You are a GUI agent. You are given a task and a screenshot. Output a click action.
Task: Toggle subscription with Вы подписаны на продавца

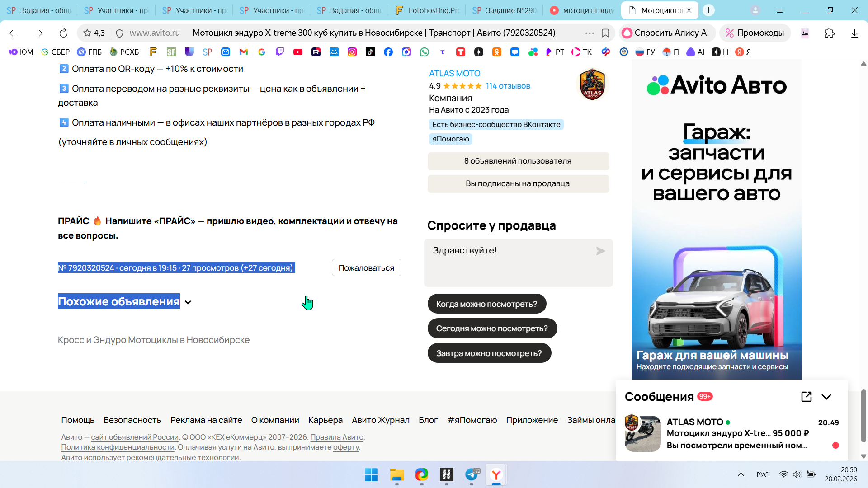pos(518,184)
